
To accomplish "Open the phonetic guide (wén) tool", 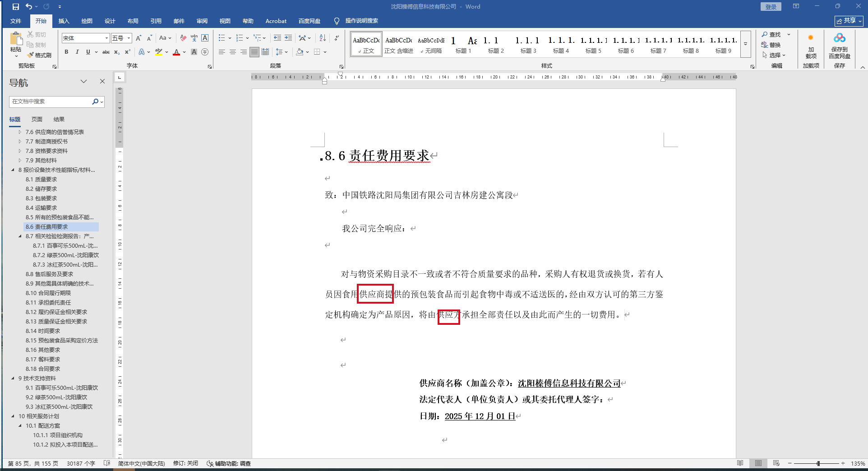I will [x=194, y=38].
